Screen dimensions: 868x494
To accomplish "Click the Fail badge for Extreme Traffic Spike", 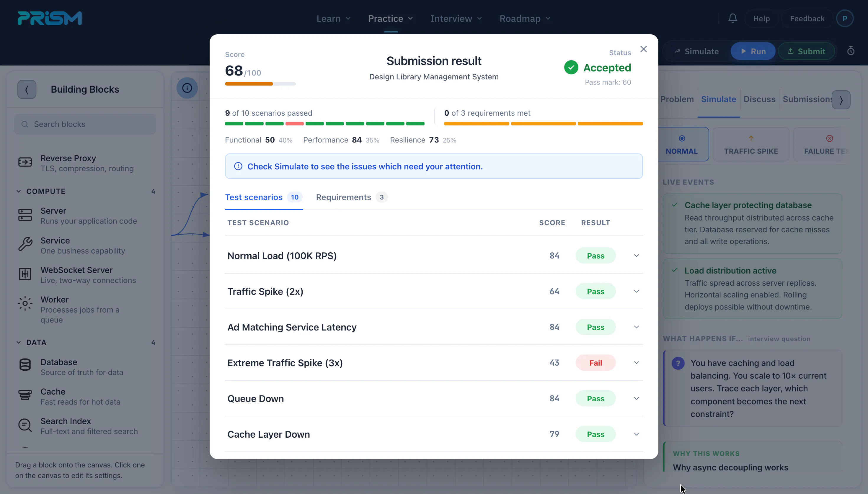I will pos(595,363).
